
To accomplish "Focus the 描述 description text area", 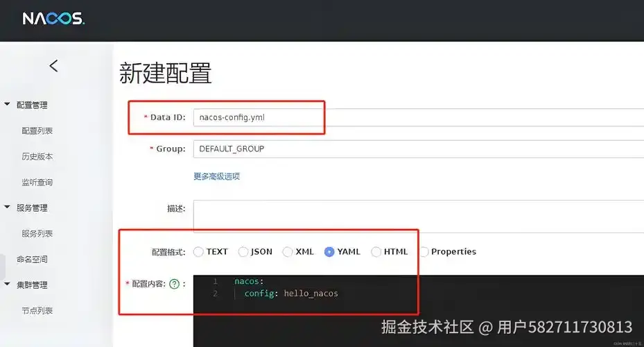I will (x=419, y=217).
